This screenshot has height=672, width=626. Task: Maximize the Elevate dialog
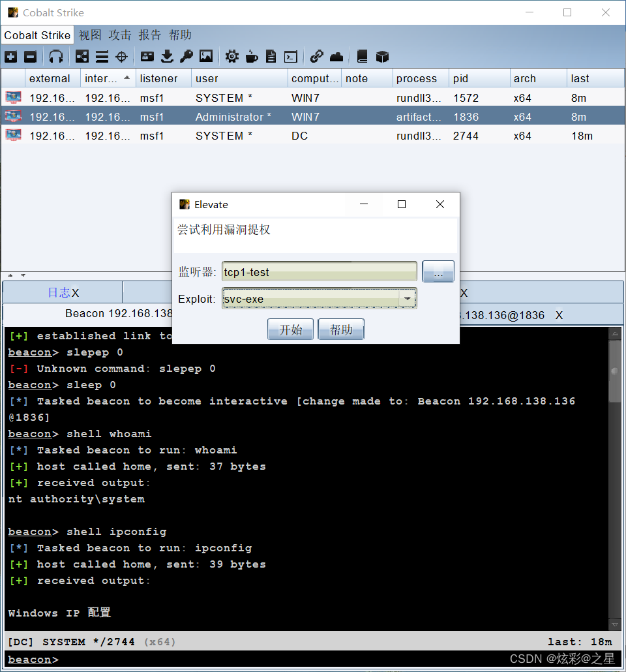[402, 204]
